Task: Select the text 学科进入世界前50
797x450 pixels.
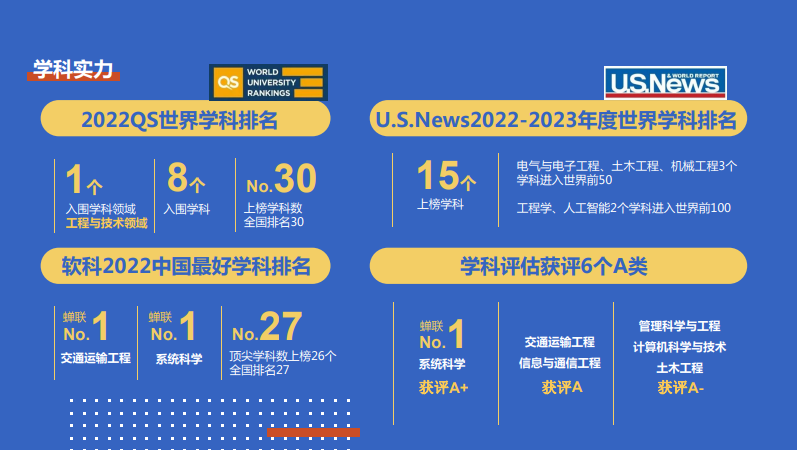Action: (564, 180)
